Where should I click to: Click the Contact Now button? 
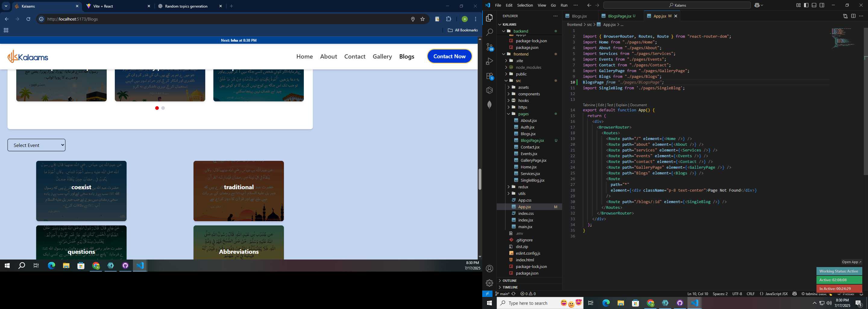pos(449,56)
